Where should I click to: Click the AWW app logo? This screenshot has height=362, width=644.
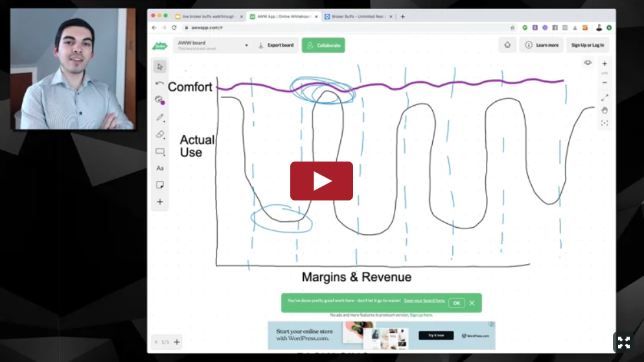pyautogui.click(x=159, y=45)
